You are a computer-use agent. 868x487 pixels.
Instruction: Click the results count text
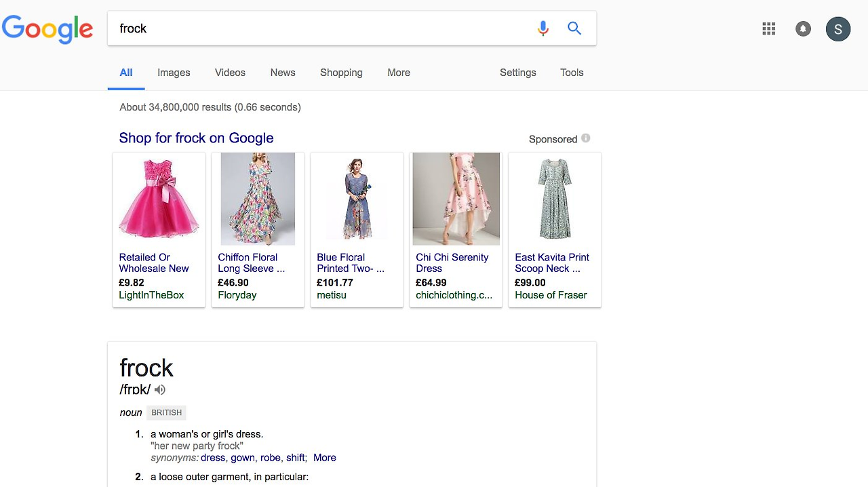click(x=210, y=107)
